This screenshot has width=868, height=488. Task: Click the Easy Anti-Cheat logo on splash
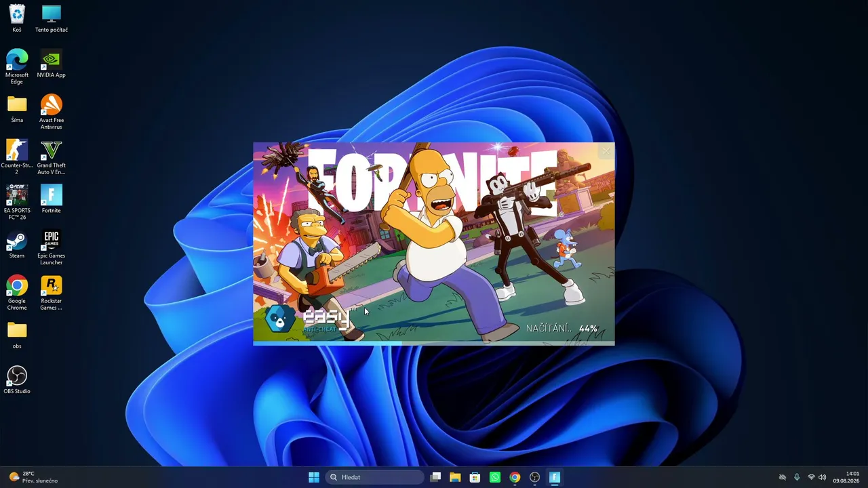click(x=309, y=319)
